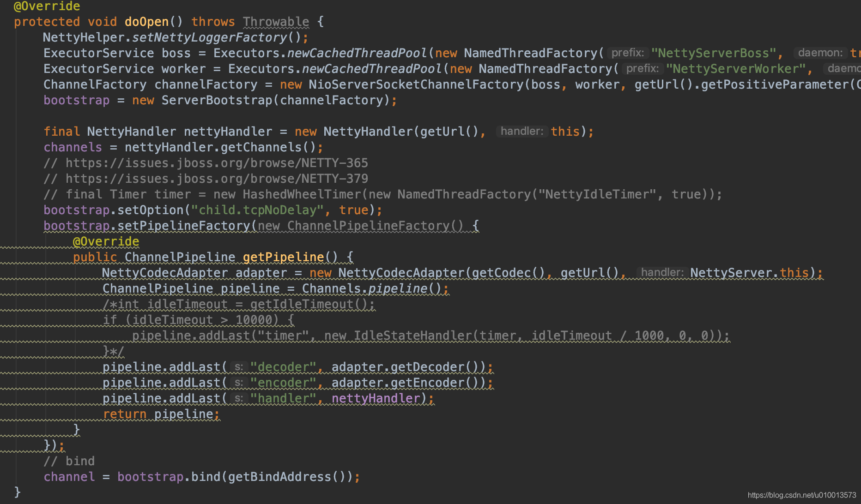Place cursor on the protected keyword

[x=47, y=22]
